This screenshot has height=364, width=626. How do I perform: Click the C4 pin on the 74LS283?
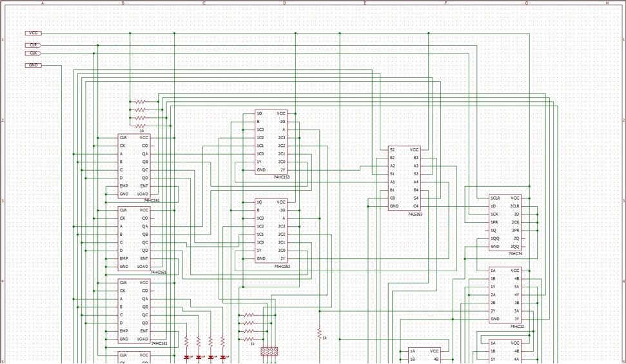coord(416,206)
